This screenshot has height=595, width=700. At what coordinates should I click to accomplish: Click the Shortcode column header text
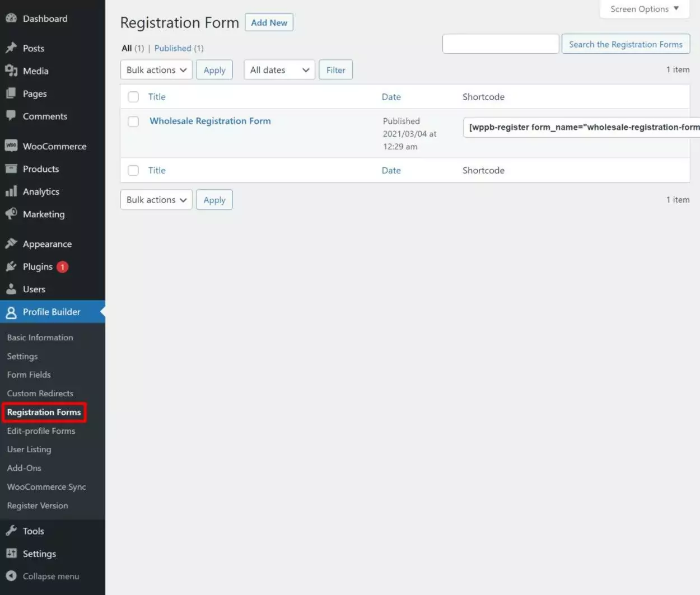pyautogui.click(x=483, y=97)
